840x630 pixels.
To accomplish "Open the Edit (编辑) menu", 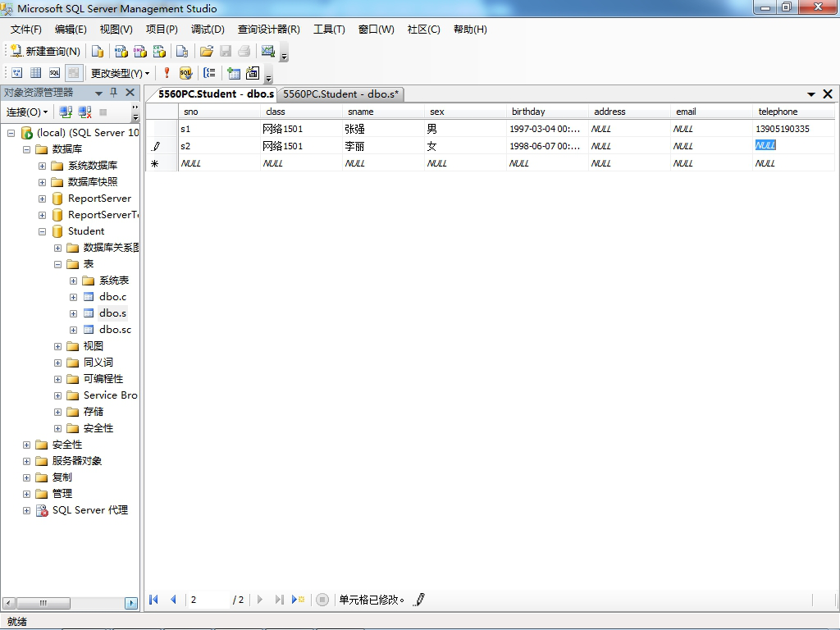I will pyautogui.click(x=71, y=30).
